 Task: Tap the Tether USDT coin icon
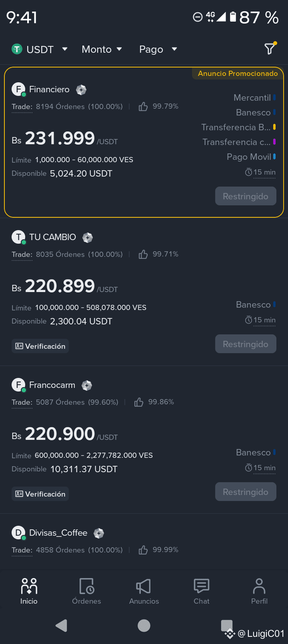pos(17,49)
